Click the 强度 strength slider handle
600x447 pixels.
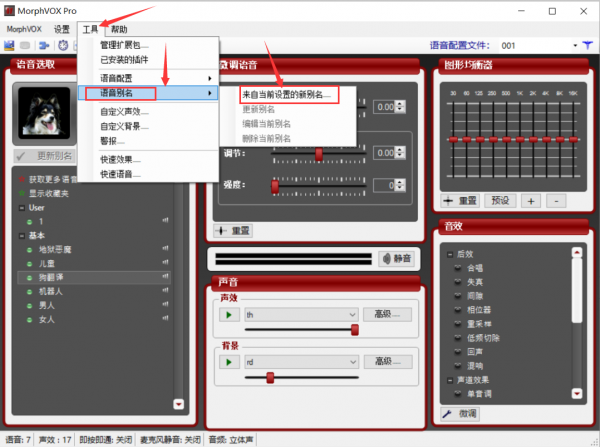tap(275, 186)
